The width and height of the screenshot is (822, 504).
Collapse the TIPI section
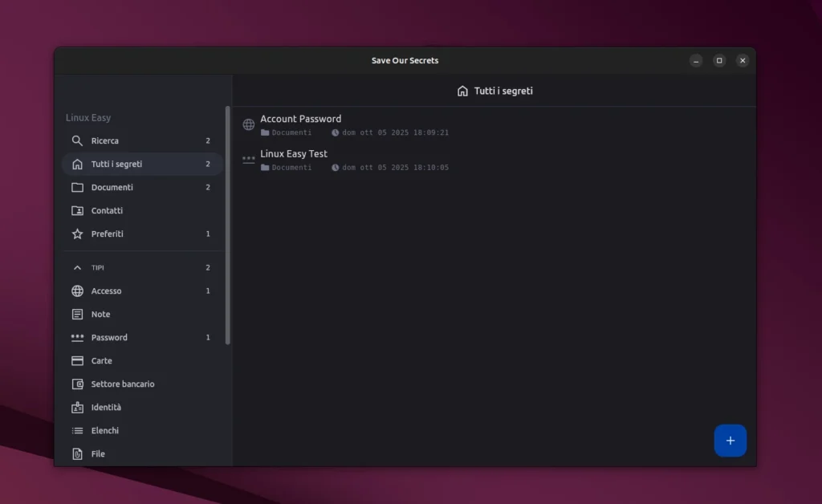[x=78, y=267]
